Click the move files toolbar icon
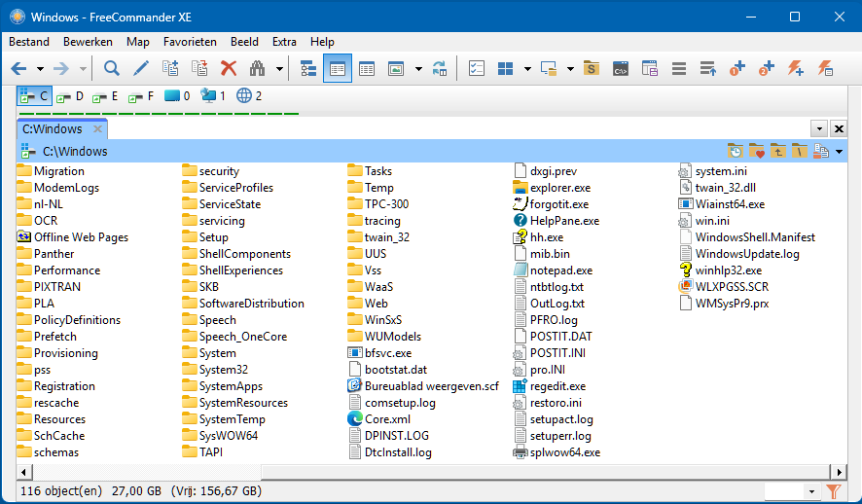Screen dimensions: 862x504 [199, 69]
